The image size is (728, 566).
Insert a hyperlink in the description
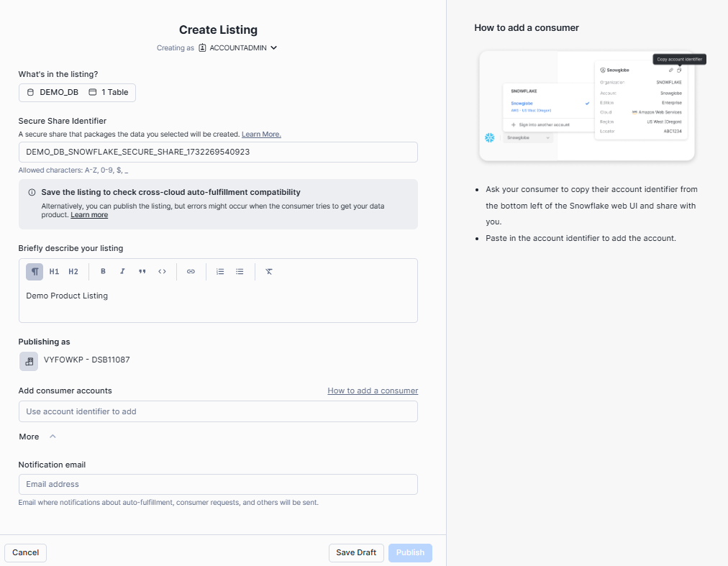coord(191,272)
